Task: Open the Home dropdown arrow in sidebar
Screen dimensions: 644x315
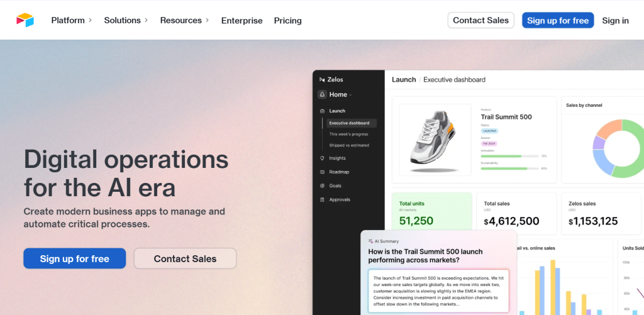Action: click(x=350, y=95)
